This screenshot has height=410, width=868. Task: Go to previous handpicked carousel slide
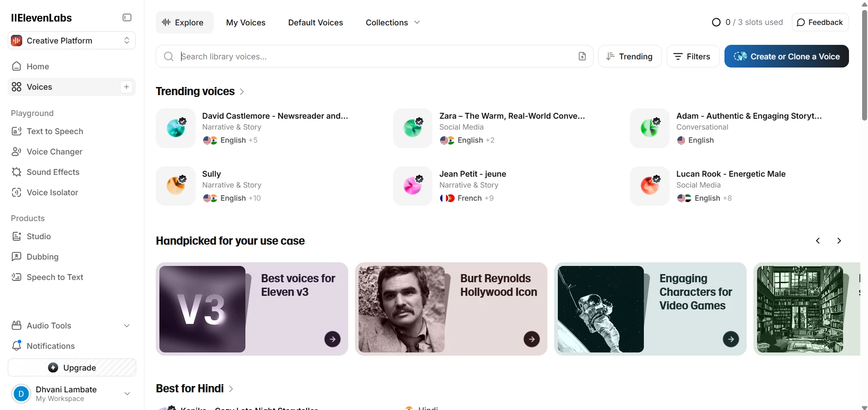coord(818,241)
